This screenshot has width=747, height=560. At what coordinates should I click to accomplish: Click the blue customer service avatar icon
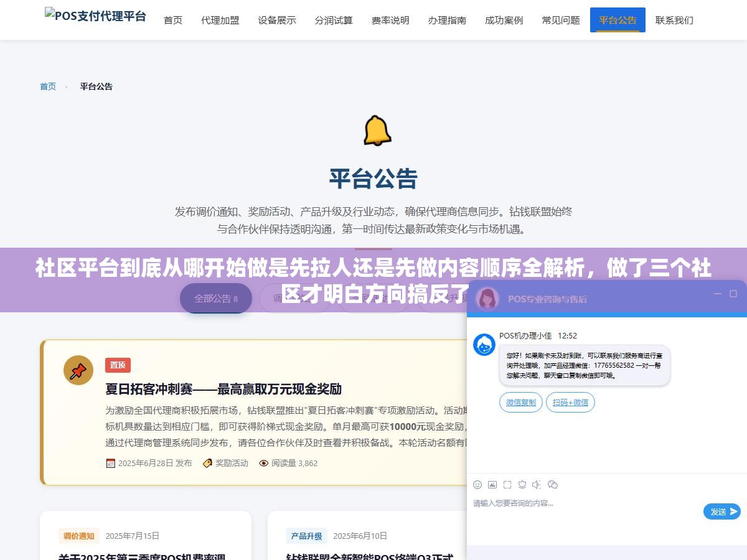point(484,345)
